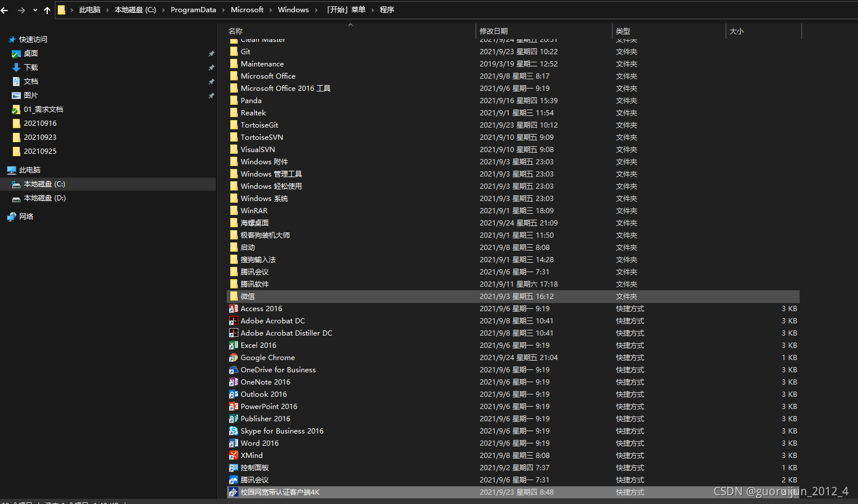This screenshot has width=858, height=504.
Task: Select the Maintenance folder name
Action: tap(262, 64)
